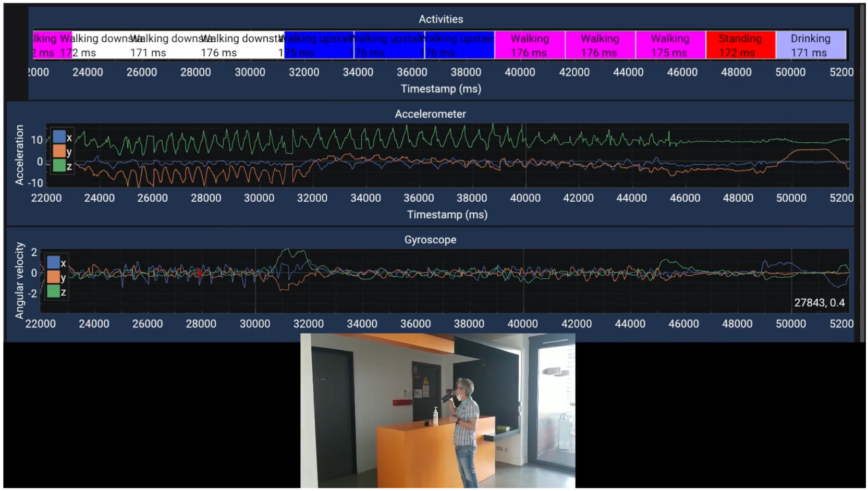Click the Gyroscope plot title
868x491 pixels.
430,240
